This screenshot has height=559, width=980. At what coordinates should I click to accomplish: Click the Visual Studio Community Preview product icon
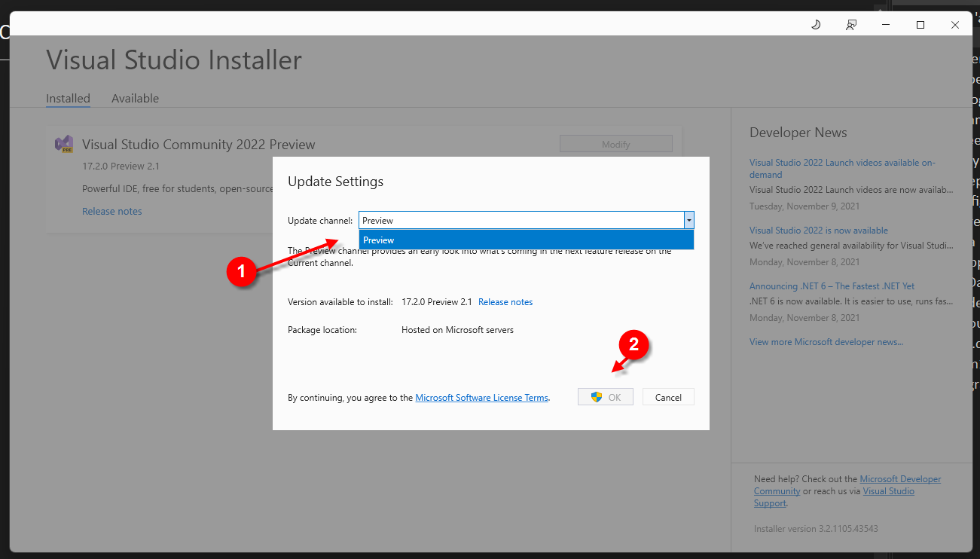click(64, 144)
